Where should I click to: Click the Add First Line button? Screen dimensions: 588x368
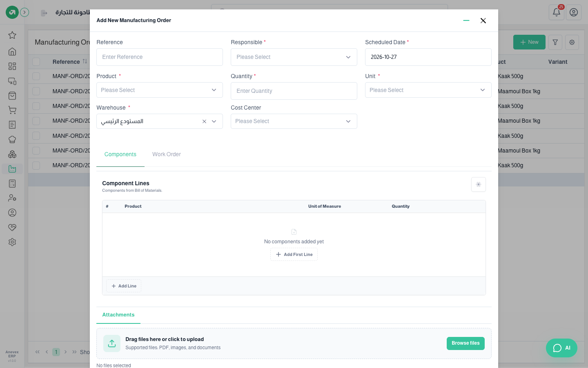(294, 254)
